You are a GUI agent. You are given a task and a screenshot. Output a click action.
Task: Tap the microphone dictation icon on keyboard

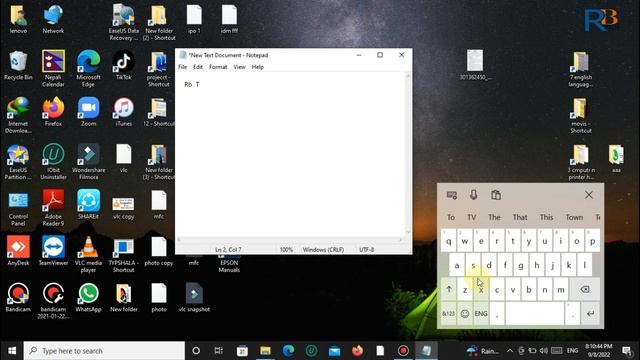(473, 195)
